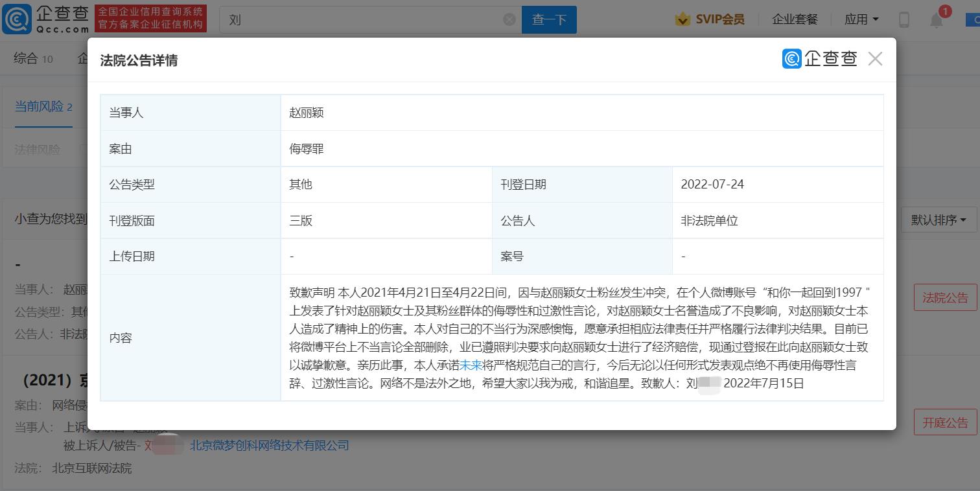Click the red 全国企业信用查询系统 banner
The width and height of the screenshot is (980, 491).
[150, 19]
